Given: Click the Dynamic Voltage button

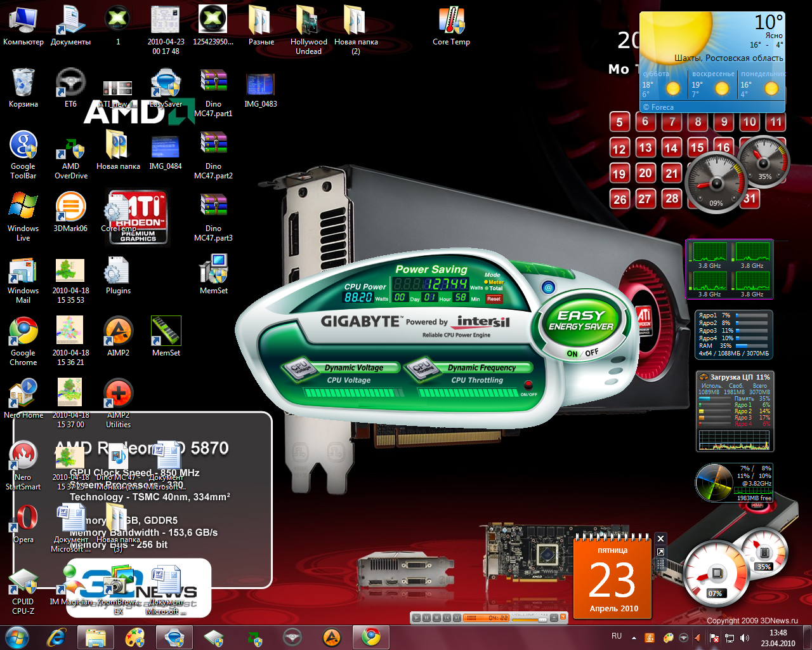Looking at the screenshot, I should click(353, 368).
